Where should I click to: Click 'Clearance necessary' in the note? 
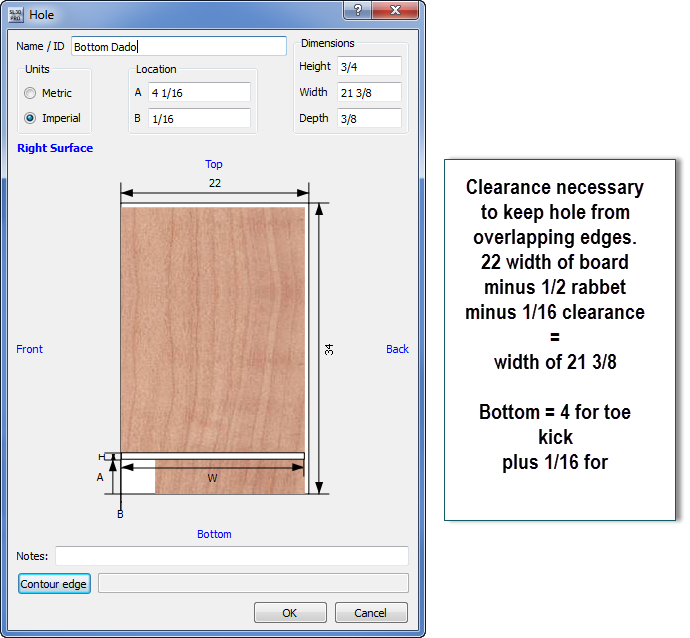coord(555,187)
